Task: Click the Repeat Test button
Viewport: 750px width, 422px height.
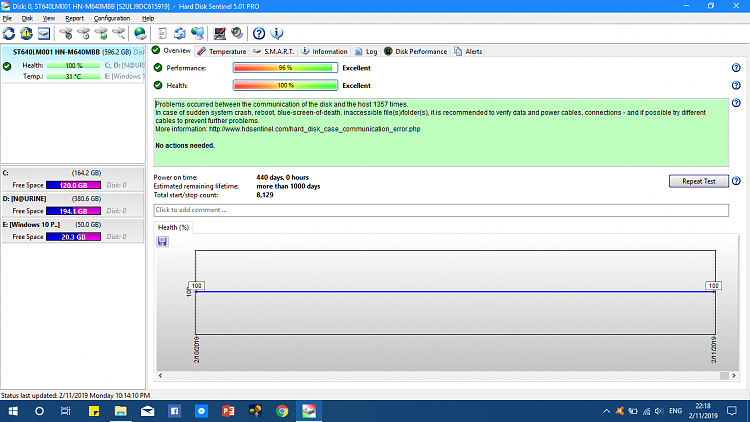Action: 699,181
